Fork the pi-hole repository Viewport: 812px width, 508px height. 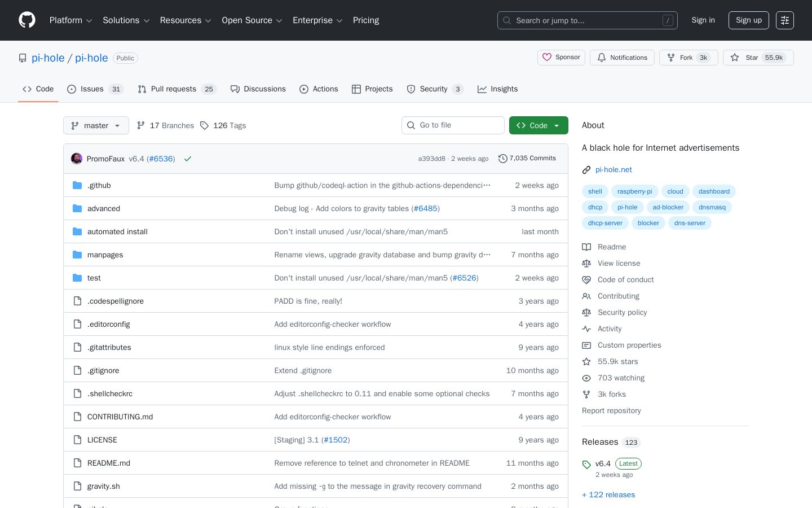tap(689, 58)
